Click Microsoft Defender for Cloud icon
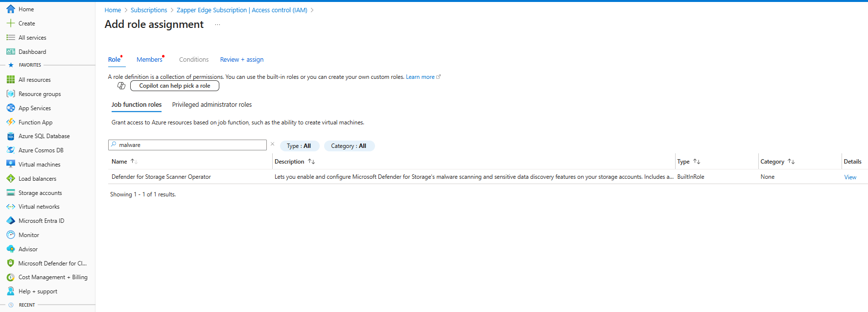868x312 pixels. pyautogui.click(x=11, y=264)
